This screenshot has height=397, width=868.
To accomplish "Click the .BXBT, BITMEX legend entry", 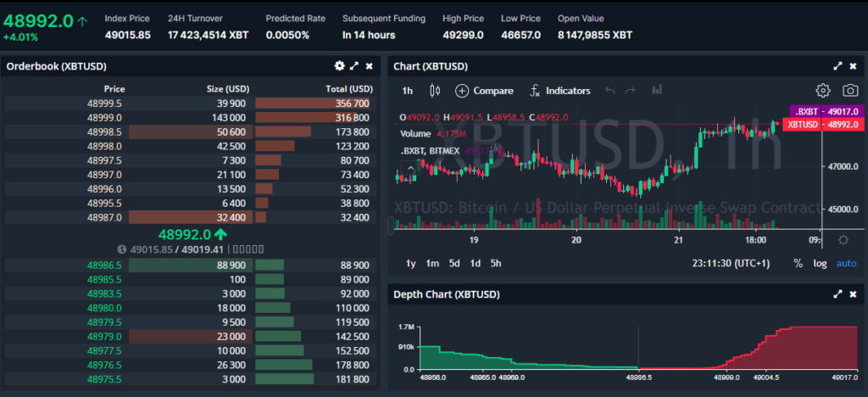I will (431, 151).
